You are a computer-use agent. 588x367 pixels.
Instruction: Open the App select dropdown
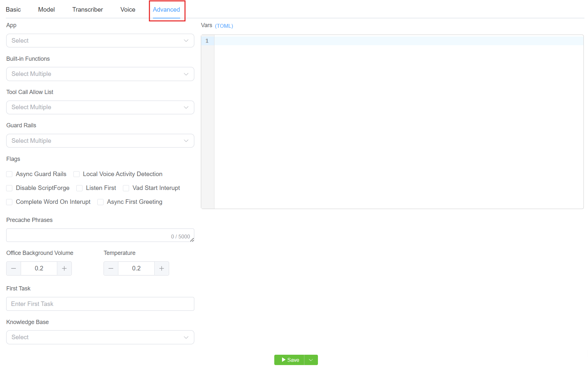pos(100,41)
